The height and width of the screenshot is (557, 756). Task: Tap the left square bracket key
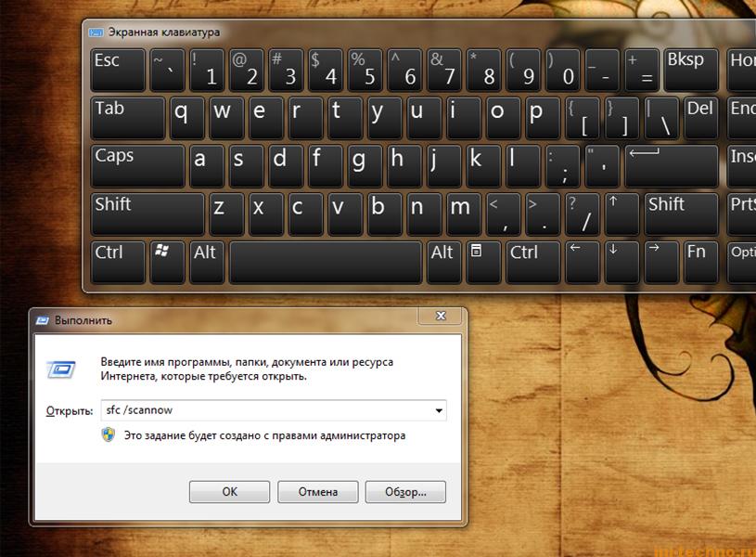(583, 118)
